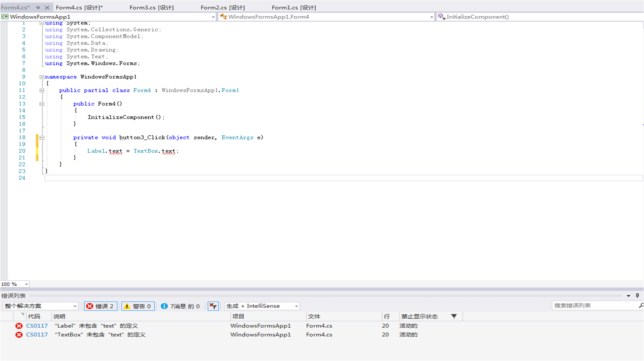This screenshot has width=644, height=361.
Task: Open the InitializeComponent() member dropdown
Action: 540,17
